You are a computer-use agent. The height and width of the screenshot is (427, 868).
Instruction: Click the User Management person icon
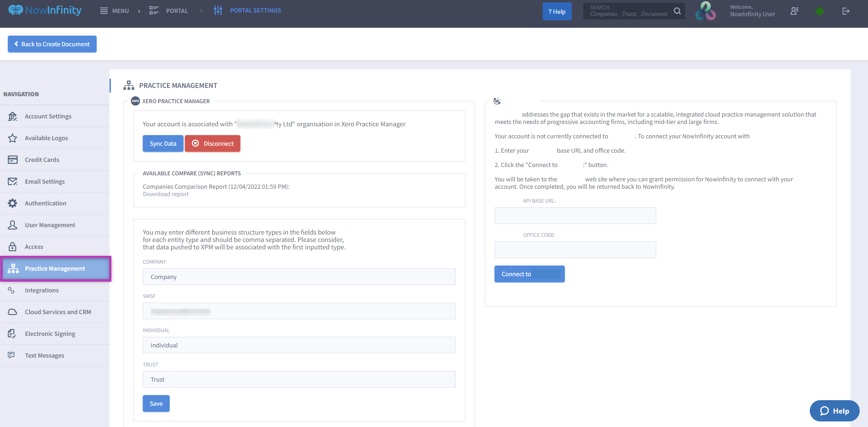point(12,225)
